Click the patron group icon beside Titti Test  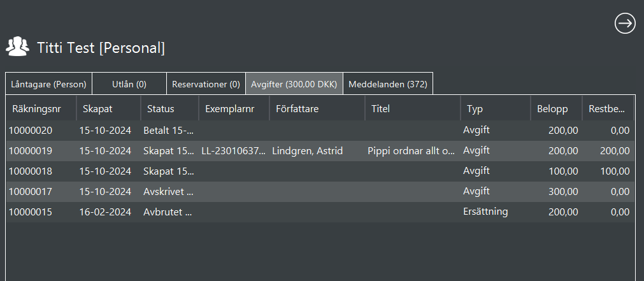pos(17,47)
